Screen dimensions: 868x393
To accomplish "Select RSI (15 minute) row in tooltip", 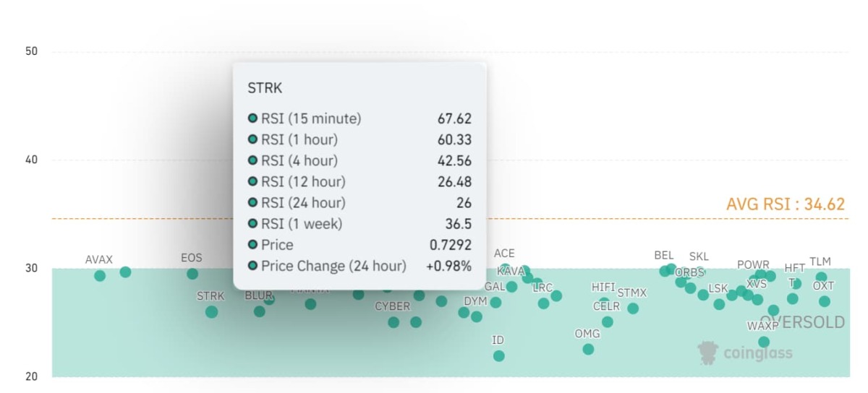I will [x=359, y=118].
